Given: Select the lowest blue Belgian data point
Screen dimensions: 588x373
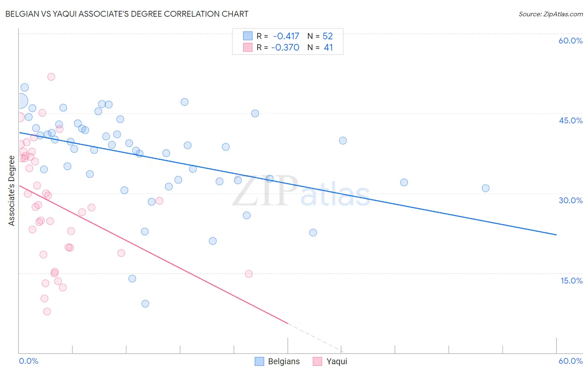Looking at the screenshot, I should (145, 304).
